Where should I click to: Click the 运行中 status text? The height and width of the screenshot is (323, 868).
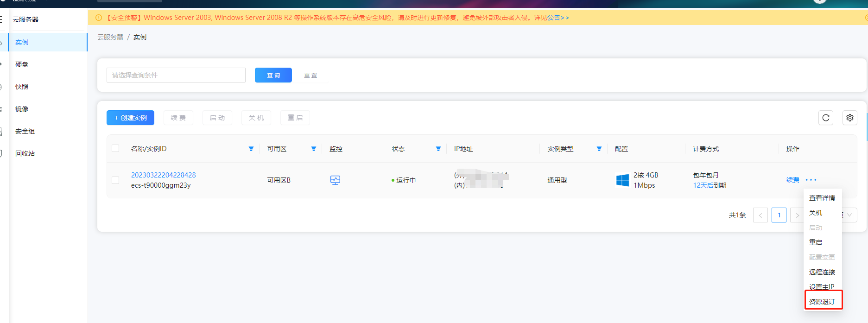pos(406,180)
